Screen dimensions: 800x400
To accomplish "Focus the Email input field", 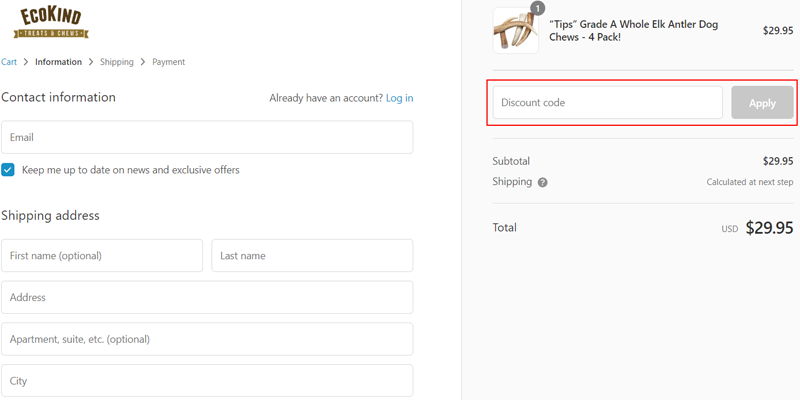I will (x=207, y=137).
